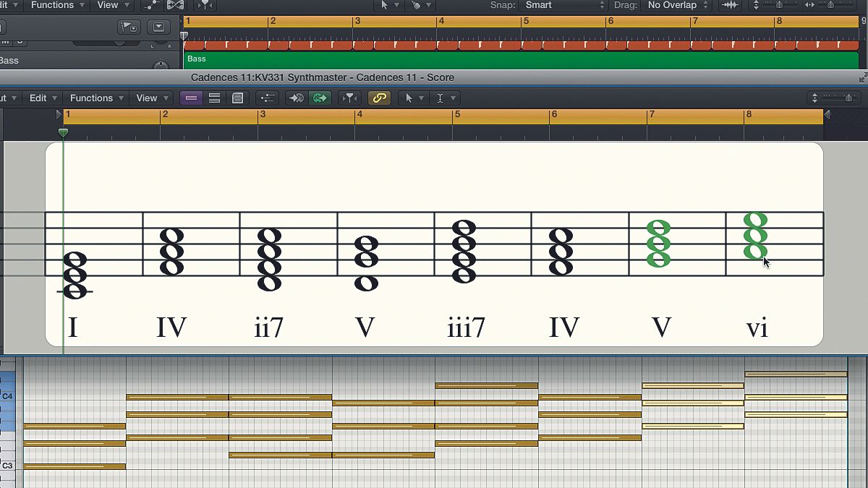The image size is (868, 488).
Task: Click the Catch Playhead waveform icon
Action: (730, 5)
